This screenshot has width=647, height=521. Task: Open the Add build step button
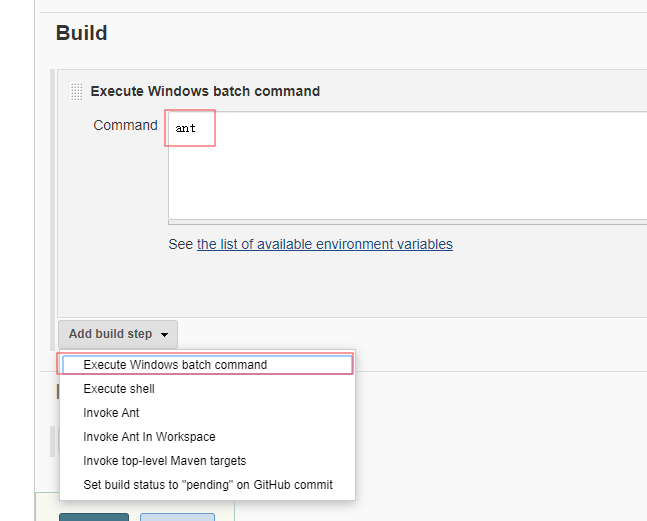[x=118, y=334]
